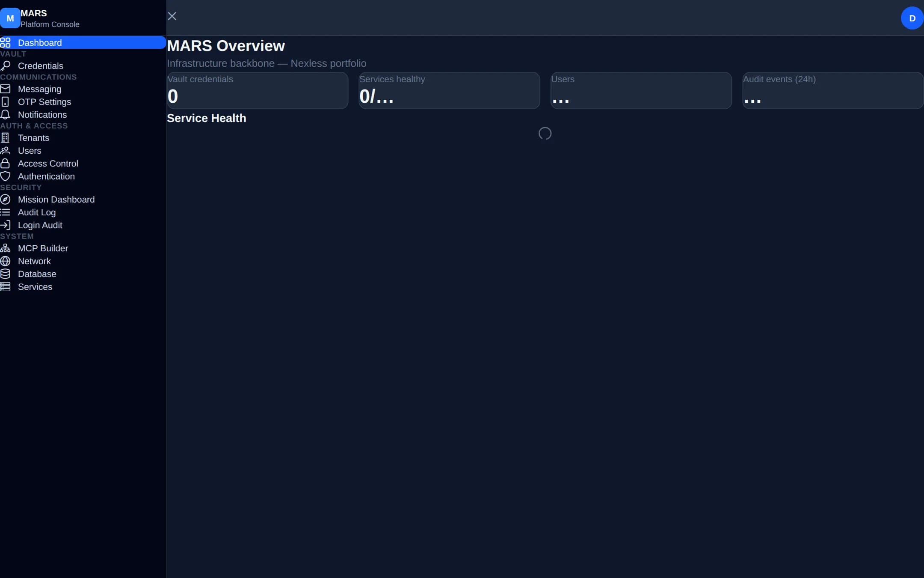
Task: Click the Service Health heading
Action: 207,118
